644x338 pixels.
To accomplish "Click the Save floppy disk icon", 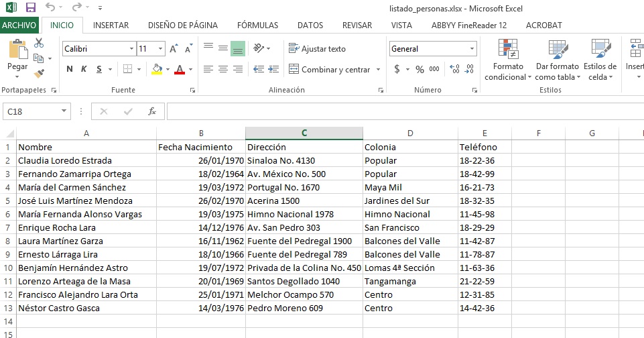I will coord(30,8).
